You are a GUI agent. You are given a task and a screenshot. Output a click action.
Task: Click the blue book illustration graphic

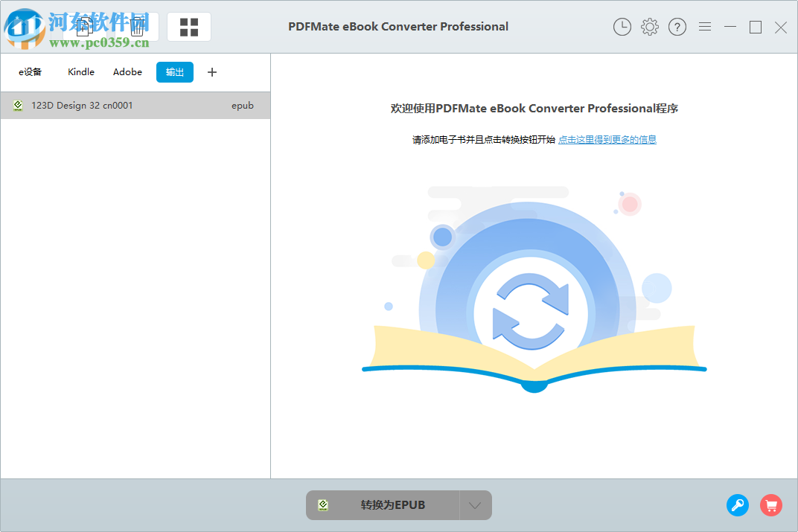534,298
